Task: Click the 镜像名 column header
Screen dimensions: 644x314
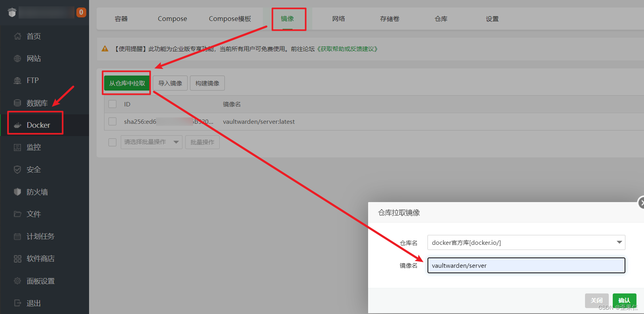Action: [x=232, y=104]
